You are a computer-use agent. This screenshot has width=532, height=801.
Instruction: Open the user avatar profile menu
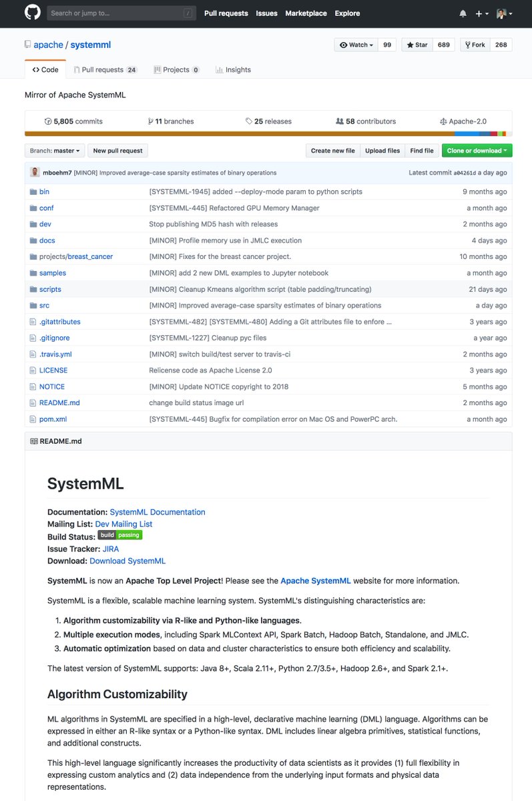(x=504, y=13)
